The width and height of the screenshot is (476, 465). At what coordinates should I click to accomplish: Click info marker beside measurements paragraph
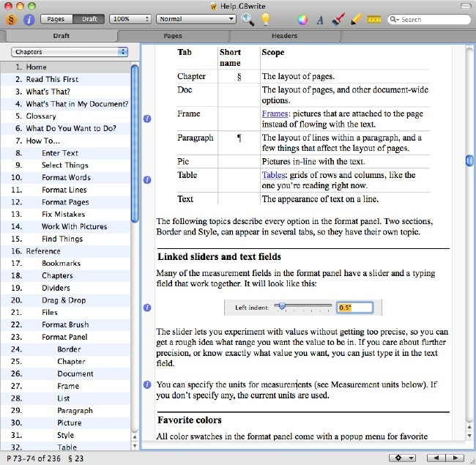coord(147,385)
